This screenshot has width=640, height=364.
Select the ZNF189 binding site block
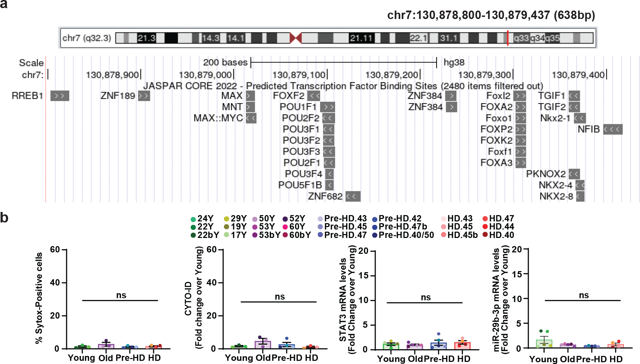click(x=144, y=96)
